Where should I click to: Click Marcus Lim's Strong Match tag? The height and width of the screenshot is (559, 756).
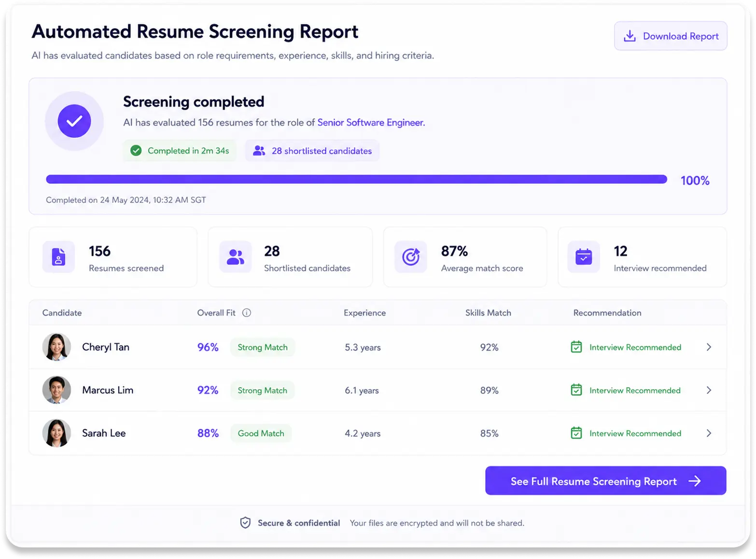(263, 390)
